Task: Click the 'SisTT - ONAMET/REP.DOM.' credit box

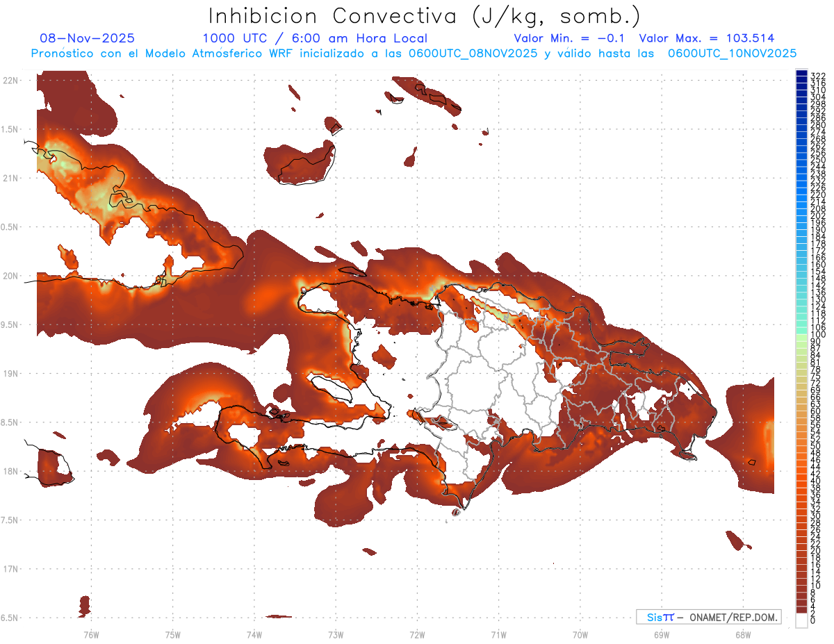Action: click(709, 617)
